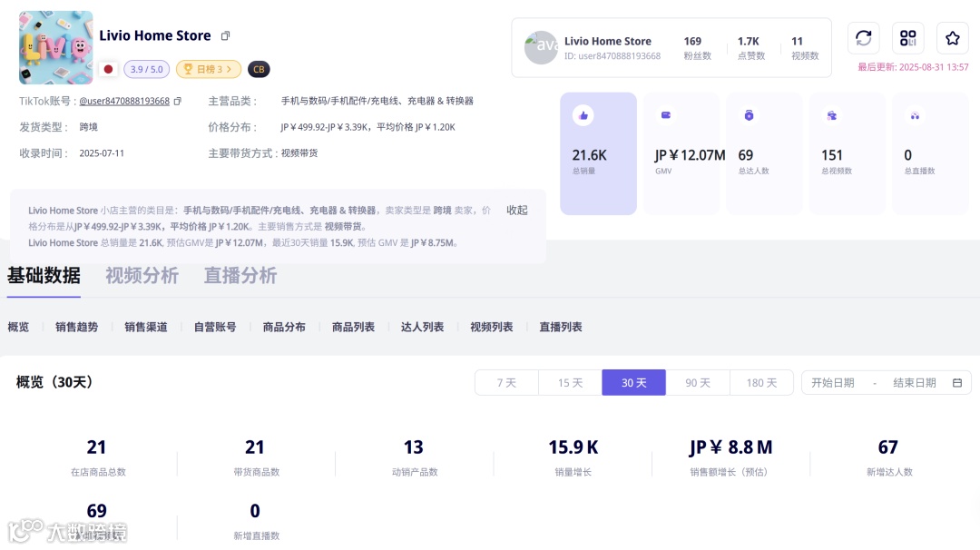Click the 新增达人数 value 67
This screenshot has height=550, width=980.
point(888,447)
